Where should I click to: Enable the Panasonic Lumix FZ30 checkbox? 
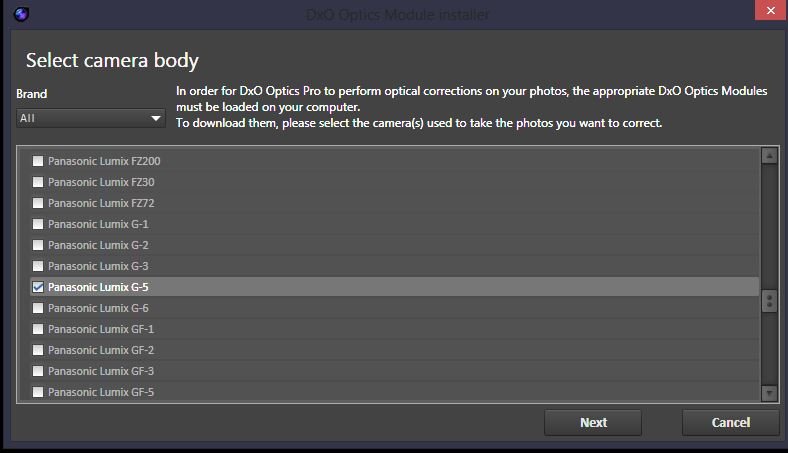pyautogui.click(x=38, y=182)
